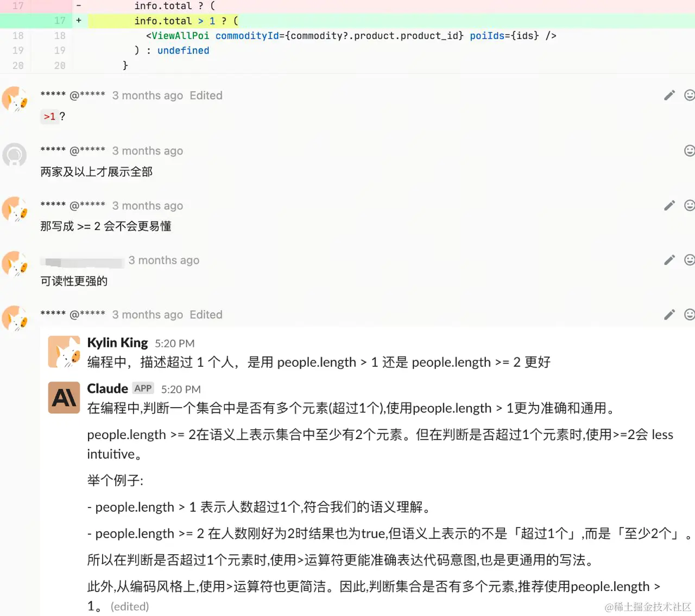Screen dimensions: 695x616
Task: Add emoji reaction to ">1 ?" comment
Action: pyautogui.click(x=690, y=96)
